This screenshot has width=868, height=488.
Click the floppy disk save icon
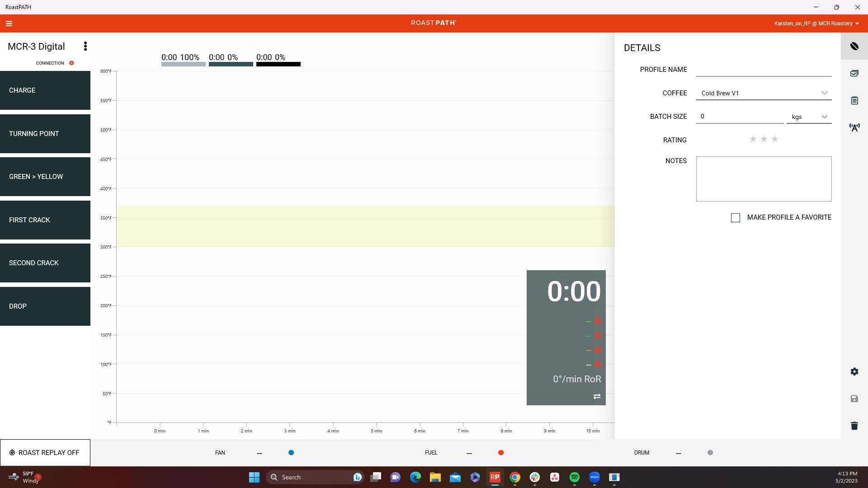[x=854, y=399]
